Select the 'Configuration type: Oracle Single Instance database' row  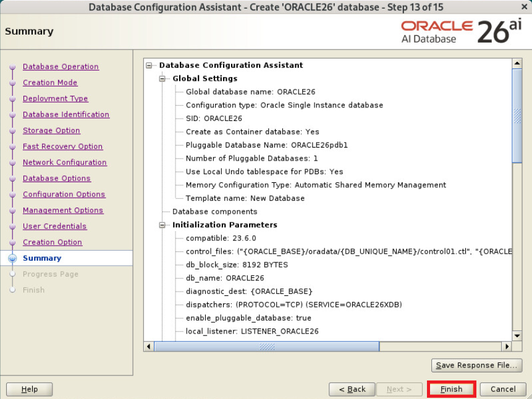pos(284,105)
